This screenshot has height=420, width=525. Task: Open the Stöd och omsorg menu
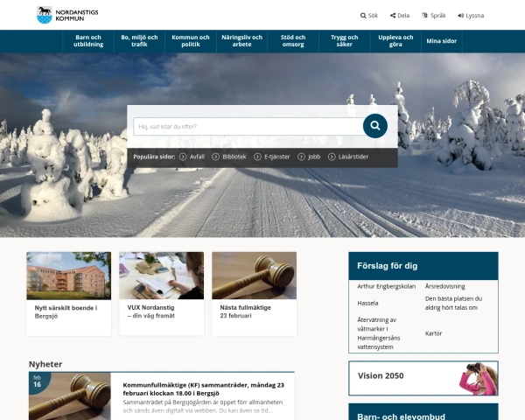[293, 41]
